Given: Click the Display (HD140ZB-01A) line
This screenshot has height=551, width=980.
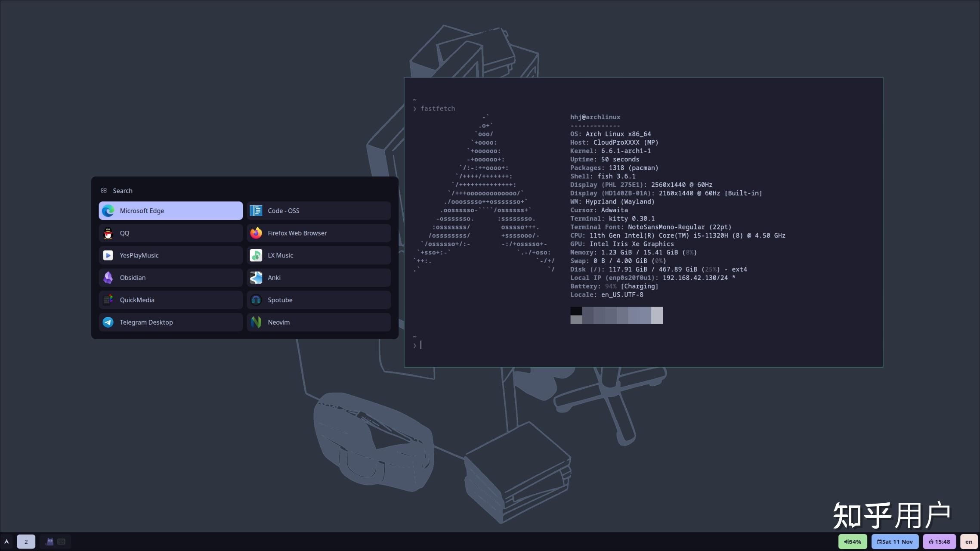Looking at the screenshot, I should [666, 193].
